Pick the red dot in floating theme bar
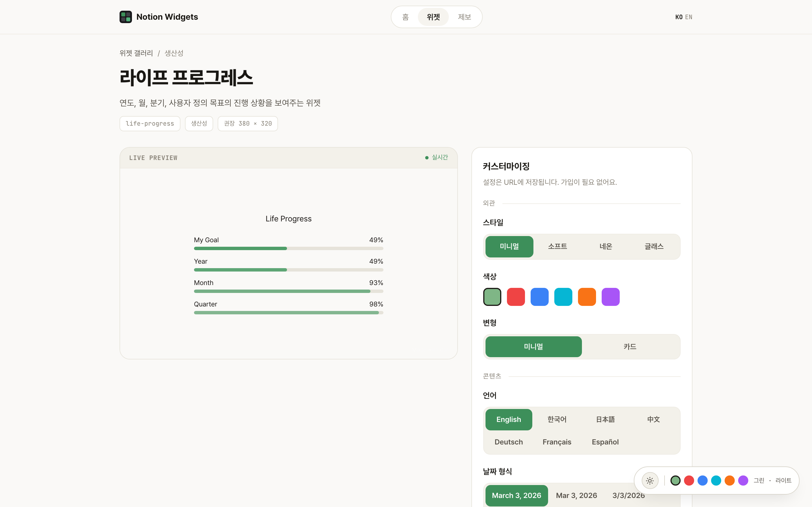 pyautogui.click(x=689, y=481)
